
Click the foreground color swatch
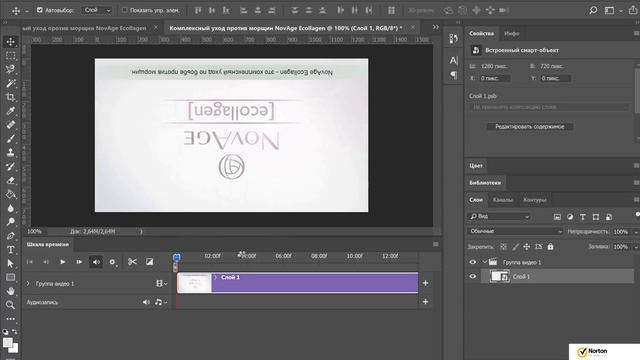(8, 343)
